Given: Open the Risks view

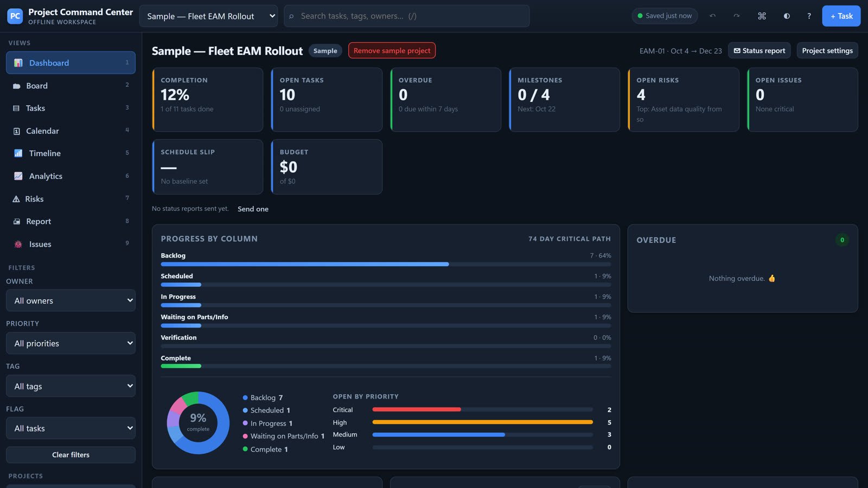Looking at the screenshot, I should (x=71, y=199).
